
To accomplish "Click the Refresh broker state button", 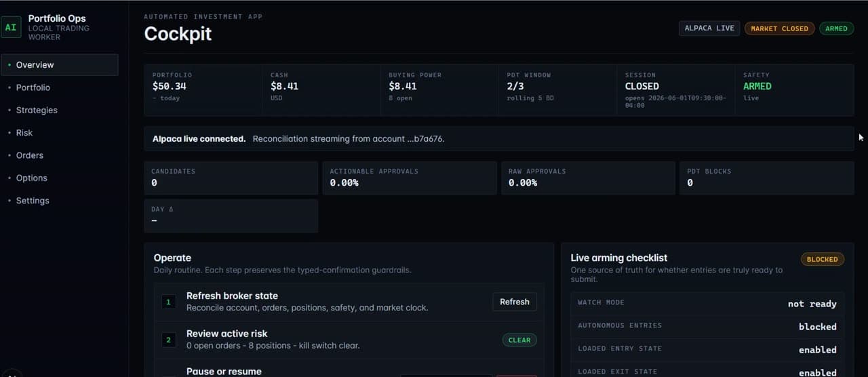I will (515, 302).
